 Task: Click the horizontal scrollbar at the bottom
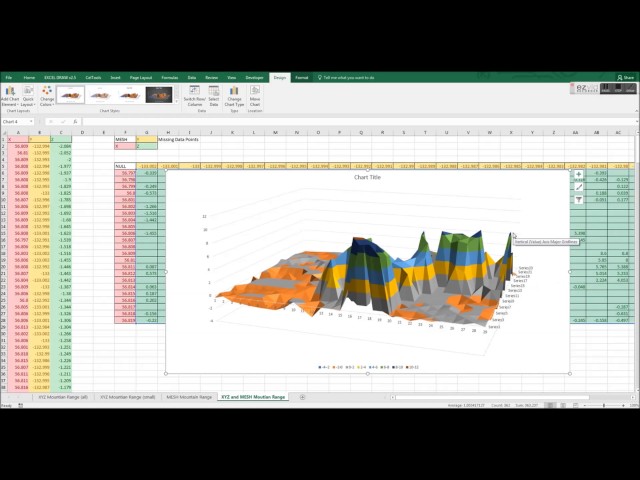(x=492, y=397)
